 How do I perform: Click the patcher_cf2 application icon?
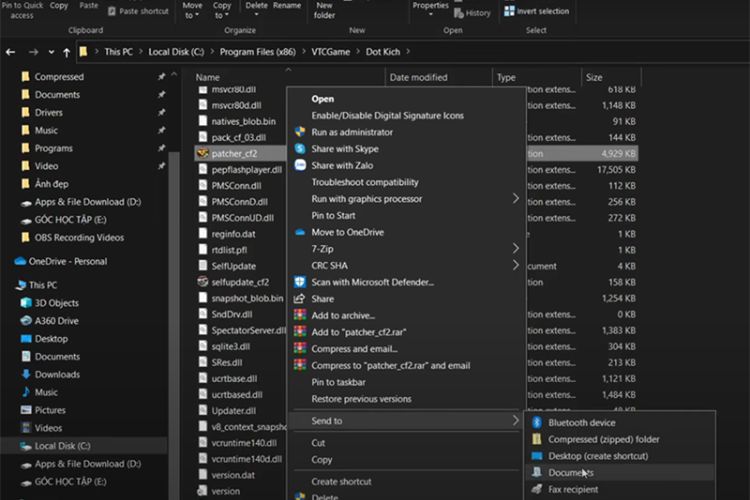203,153
